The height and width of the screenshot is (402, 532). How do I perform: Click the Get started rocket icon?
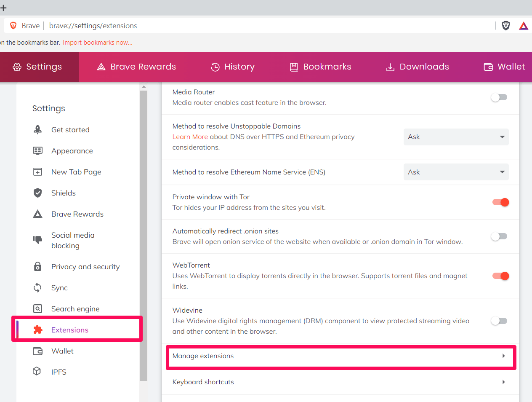point(38,130)
